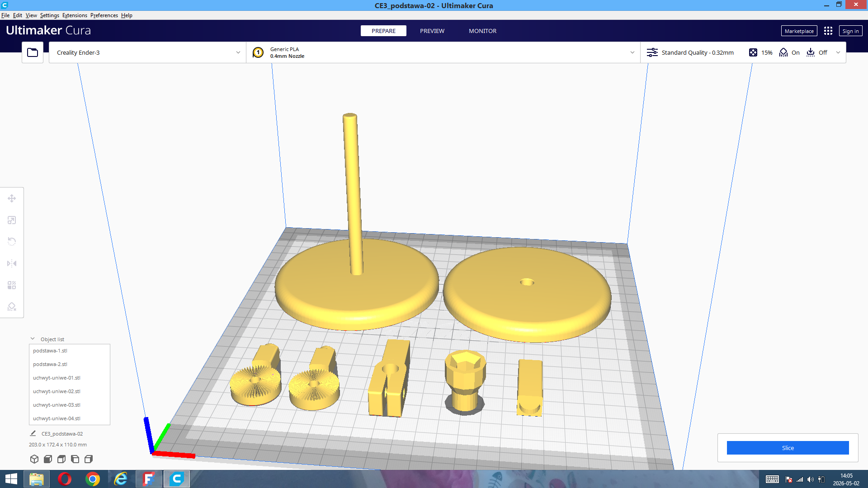Select podstawa-1.stl in object list
The height and width of the screenshot is (488, 868).
tap(70, 351)
